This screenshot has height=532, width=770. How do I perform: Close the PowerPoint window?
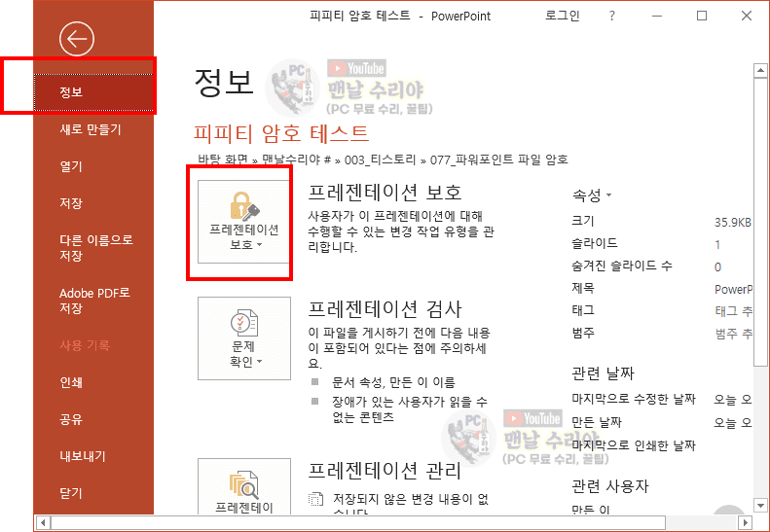pyautogui.click(x=747, y=16)
